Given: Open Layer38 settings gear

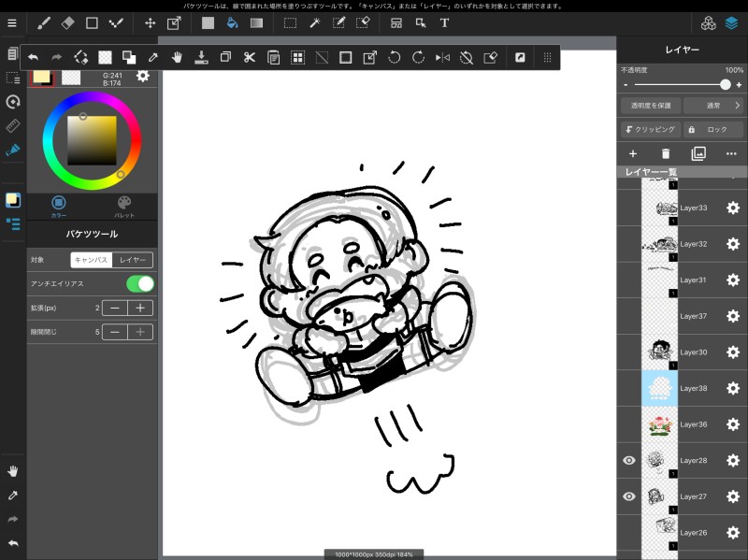Looking at the screenshot, I should point(733,388).
